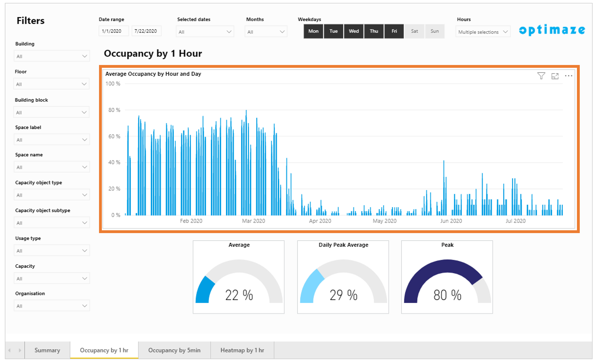Click the Optimaze logo

(x=552, y=30)
